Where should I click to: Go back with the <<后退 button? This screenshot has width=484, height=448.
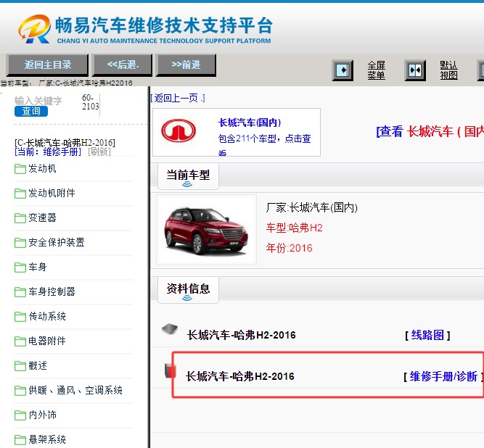[x=123, y=65]
